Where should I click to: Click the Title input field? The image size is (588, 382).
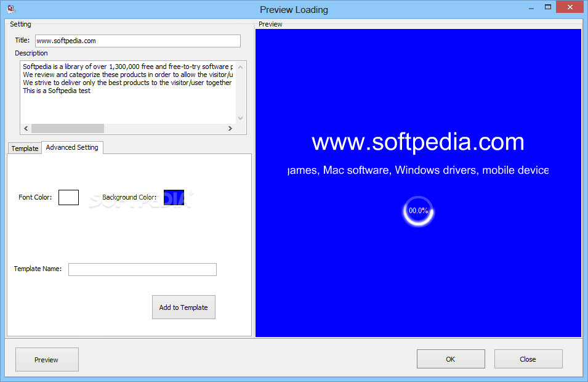tap(138, 41)
